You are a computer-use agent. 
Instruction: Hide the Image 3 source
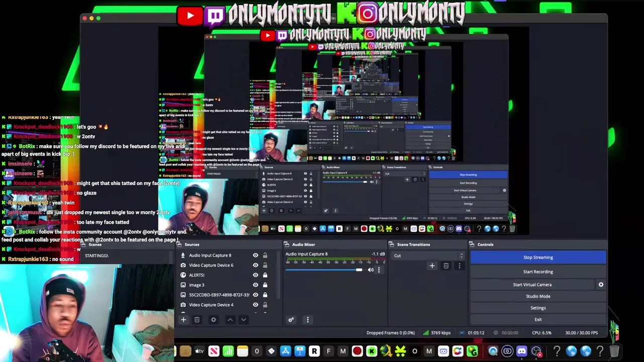tap(256, 285)
